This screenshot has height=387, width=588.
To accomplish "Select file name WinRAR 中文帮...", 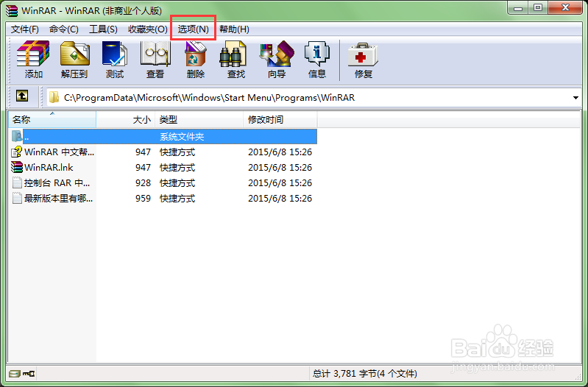I will [x=60, y=152].
